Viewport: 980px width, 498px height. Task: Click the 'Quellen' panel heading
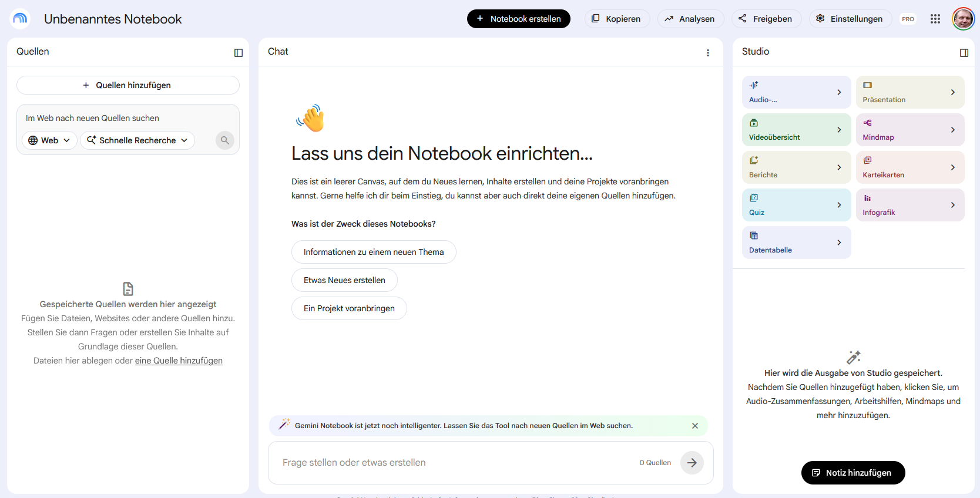(33, 52)
